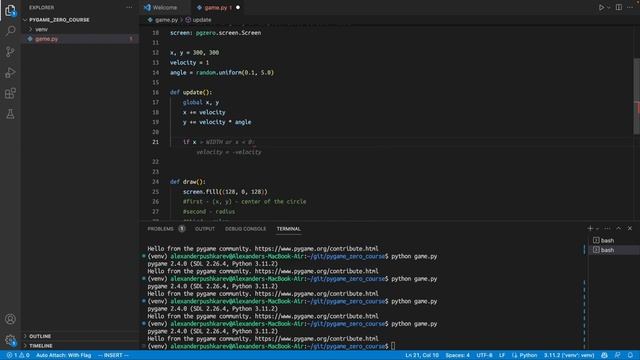Image resolution: width=640 pixels, height=360 pixels.
Task: Click the Copilot status icon
Action: pyautogui.click(x=604, y=355)
